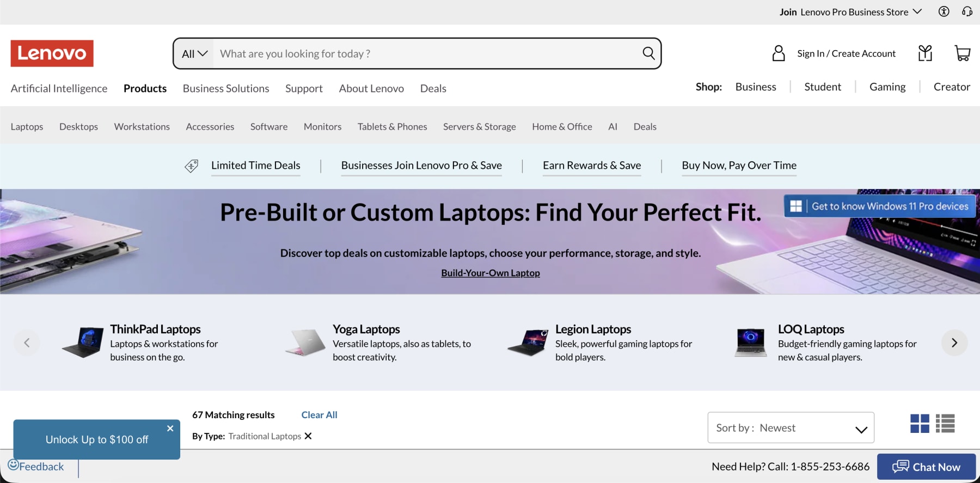Open Yoga Laptops heading
The width and height of the screenshot is (980, 483).
(x=366, y=329)
